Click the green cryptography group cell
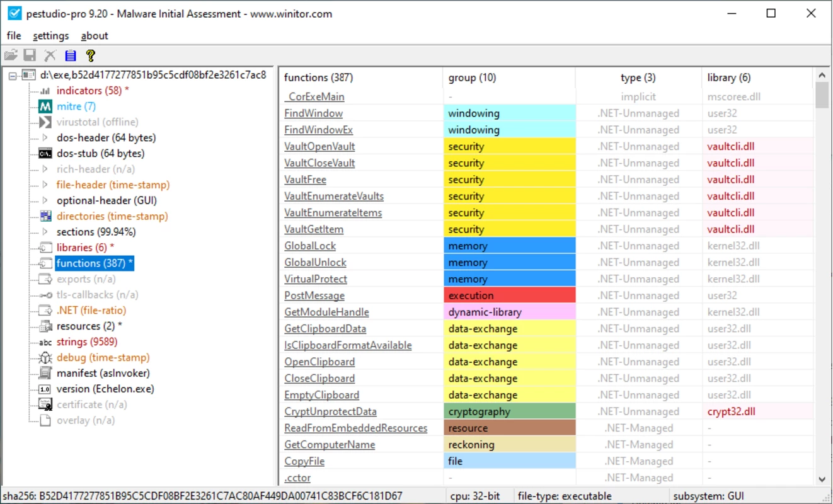The image size is (833, 504). tap(510, 411)
